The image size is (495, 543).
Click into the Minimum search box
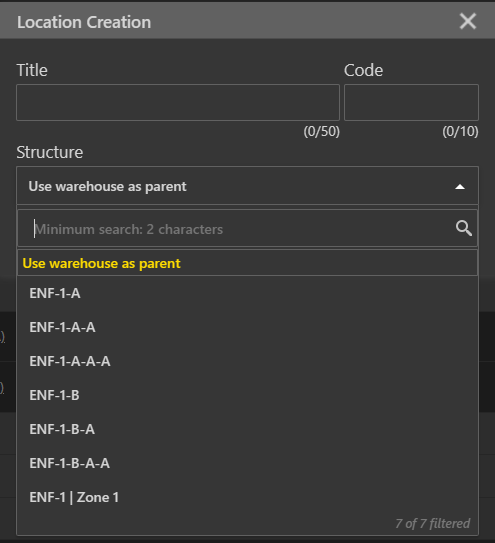247,229
